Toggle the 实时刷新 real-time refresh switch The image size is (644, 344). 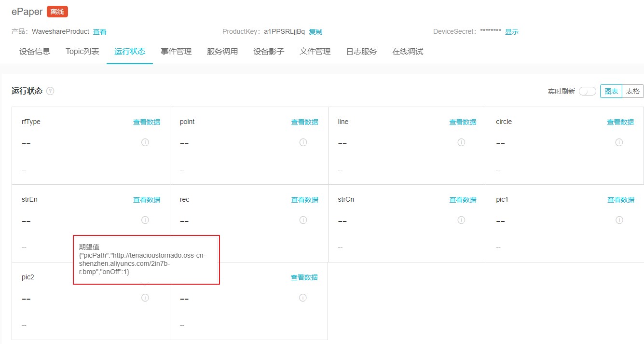[587, 91]
